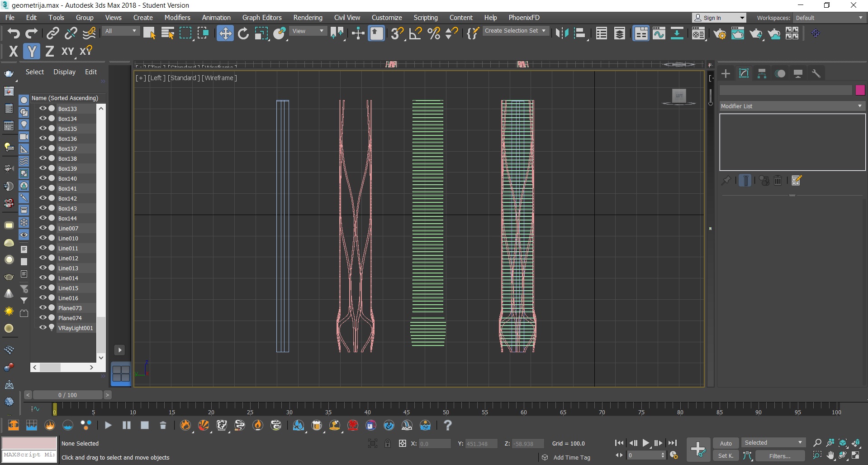Open the pink object color swatch
The image size is (868, 465).
860,90
